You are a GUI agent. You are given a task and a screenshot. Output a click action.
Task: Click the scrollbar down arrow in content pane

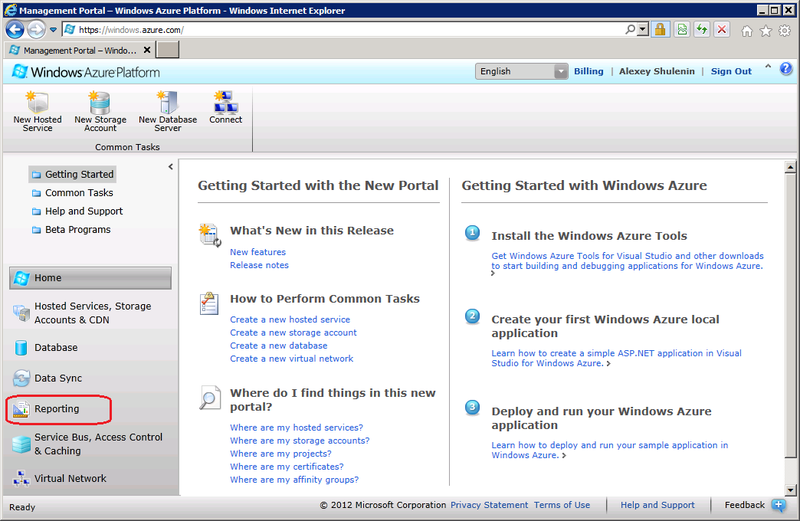coord(790,490)
